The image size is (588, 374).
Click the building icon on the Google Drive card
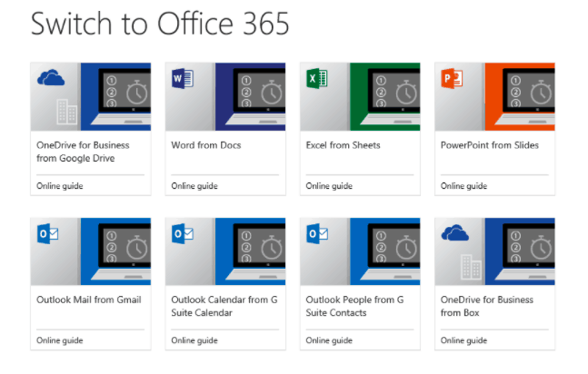pyautogui.click(x=66, y=112)
